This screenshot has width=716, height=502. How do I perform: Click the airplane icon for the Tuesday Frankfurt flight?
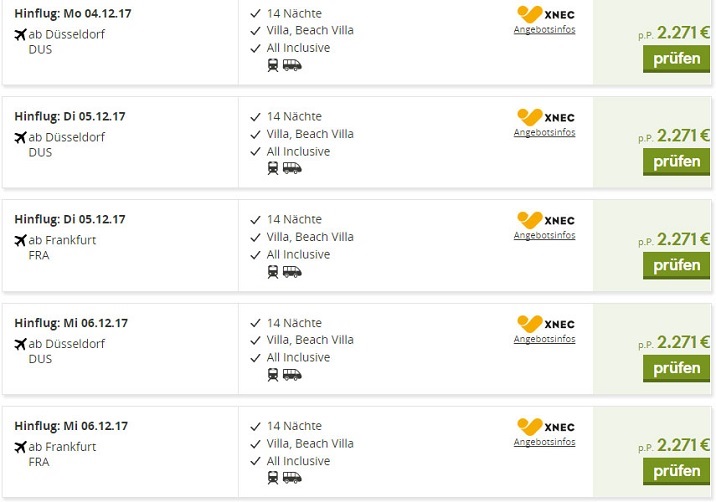pyautogui.click(x=20, y=240)
